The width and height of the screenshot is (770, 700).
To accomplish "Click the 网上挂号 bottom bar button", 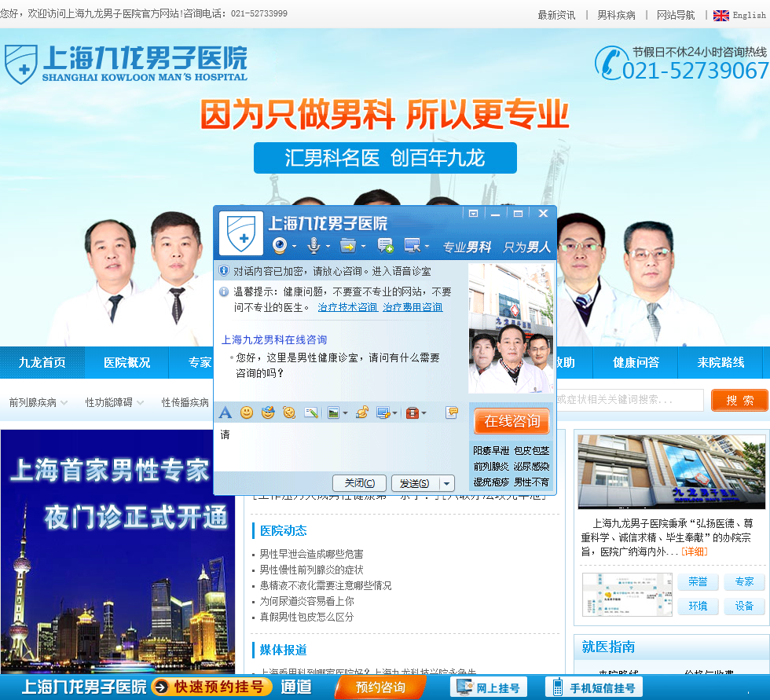I will 488,687.
